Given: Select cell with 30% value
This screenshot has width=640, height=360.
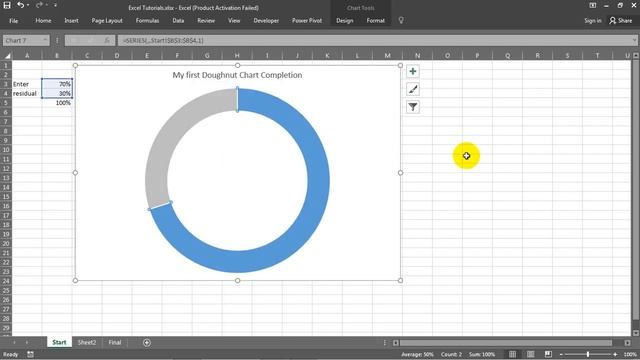Looking at the screenshot, I should [57, 93].
